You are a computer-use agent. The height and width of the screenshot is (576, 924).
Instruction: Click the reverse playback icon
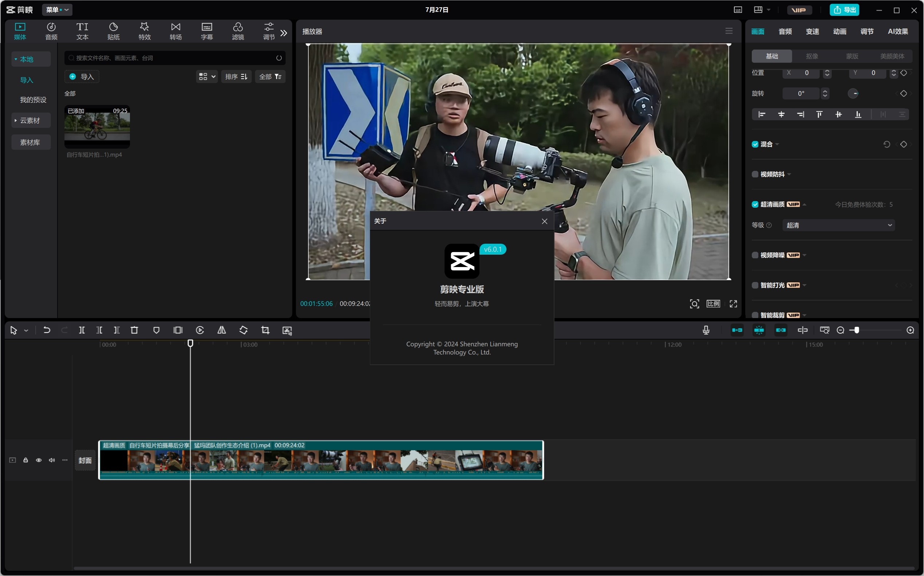(x=200, y=330)
